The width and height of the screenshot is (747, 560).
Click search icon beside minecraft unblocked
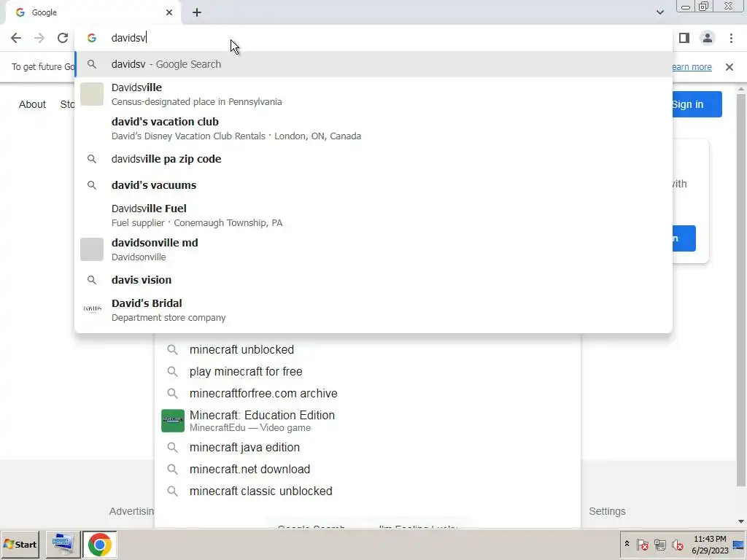[x=172, y=349]
